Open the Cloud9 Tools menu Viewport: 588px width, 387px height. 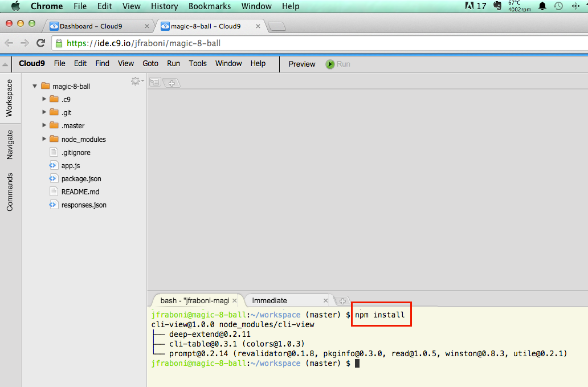198,63
